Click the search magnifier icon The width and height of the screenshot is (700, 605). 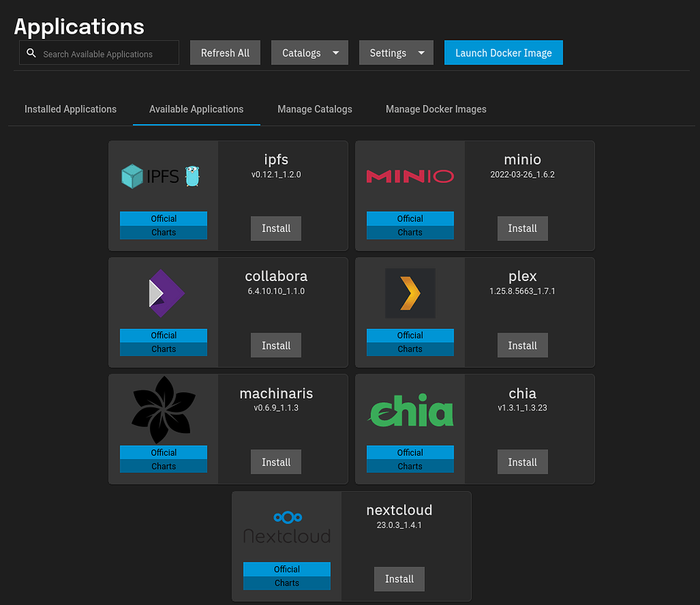[31, 53]
